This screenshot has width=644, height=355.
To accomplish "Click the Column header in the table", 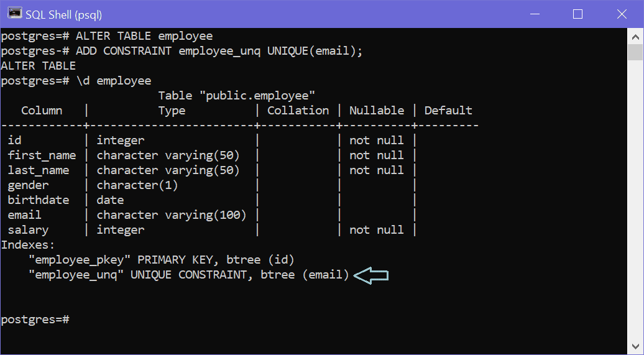I will coord(42,111).
